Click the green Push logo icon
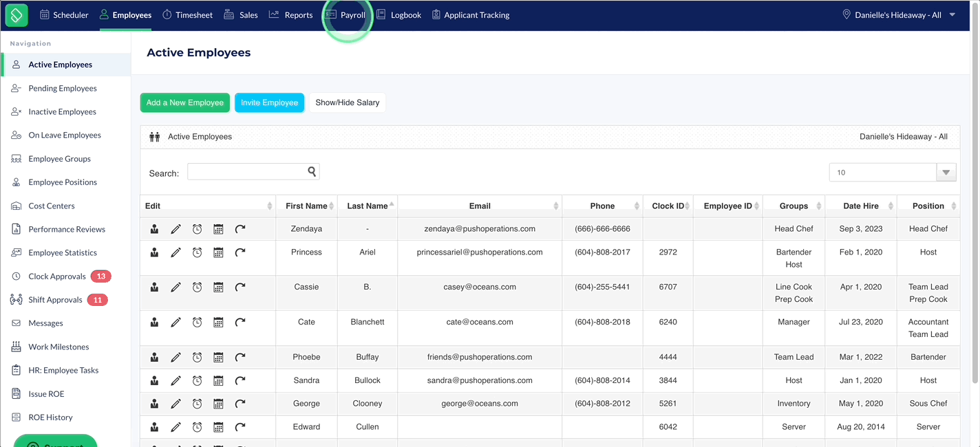The width and height of the screenshot is (980, 447). [x=17, y=14]
